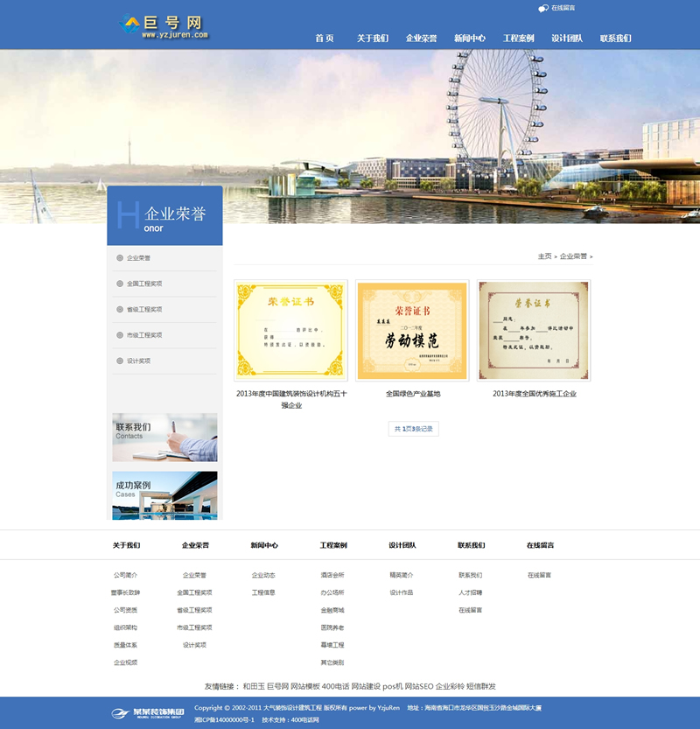Select 设计团队 in the top navigation bar
Screen dimensions: 700x729
[x=567, y=39]
